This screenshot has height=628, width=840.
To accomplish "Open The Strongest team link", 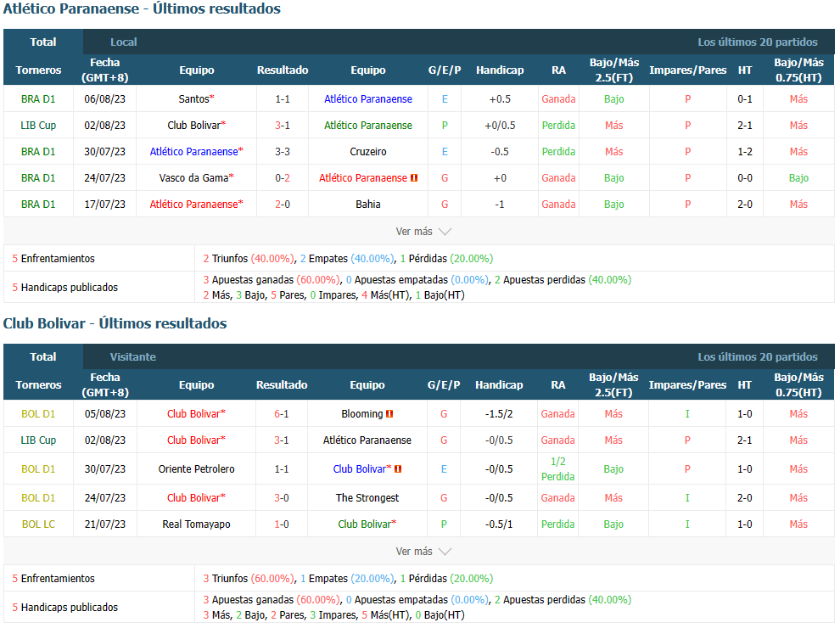I will coord(367,498).
